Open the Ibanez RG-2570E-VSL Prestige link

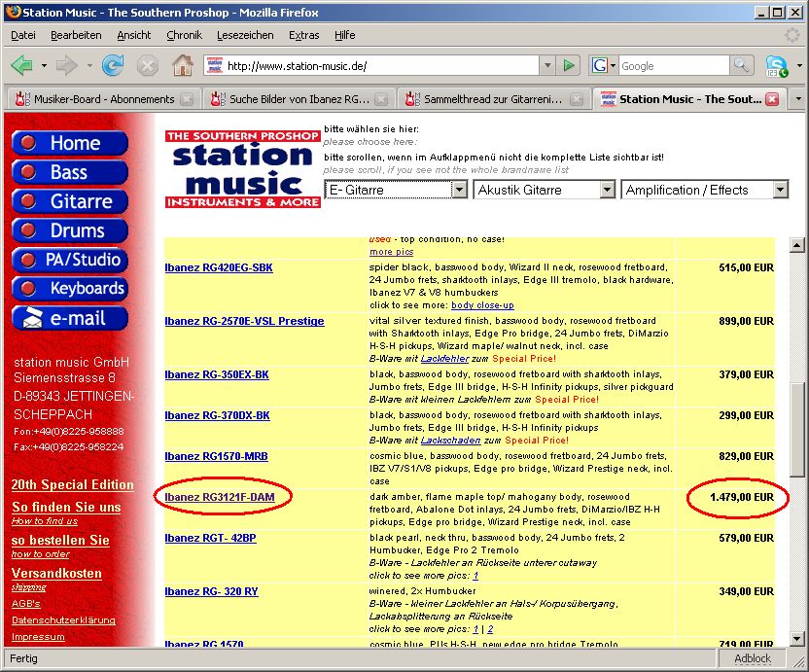point(245,321)
